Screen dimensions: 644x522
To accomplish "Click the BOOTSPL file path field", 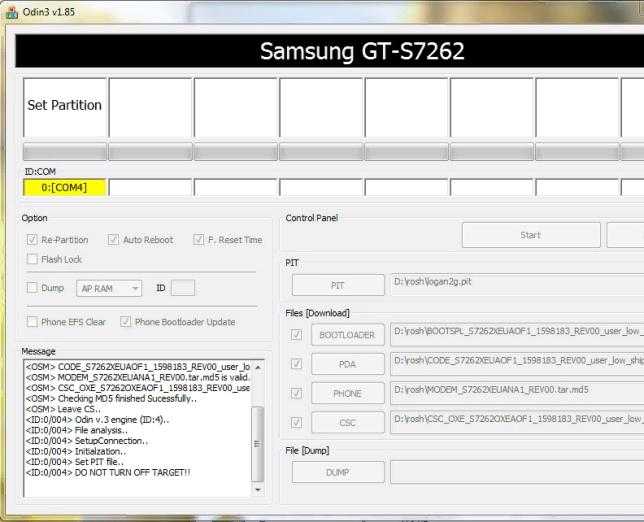I will pos(517,334).
